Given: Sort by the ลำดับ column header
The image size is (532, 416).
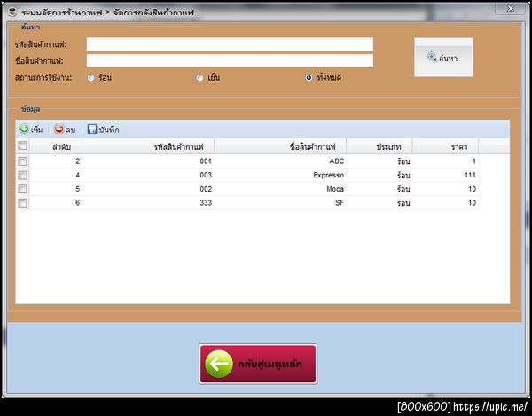Looking at the screenshot, I should click(56, 146).
